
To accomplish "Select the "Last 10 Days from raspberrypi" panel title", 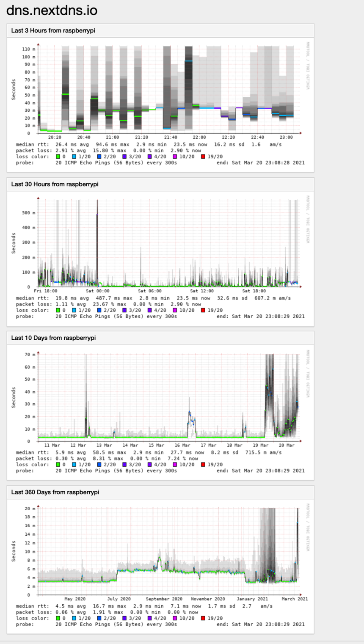I will coord(53,338).
